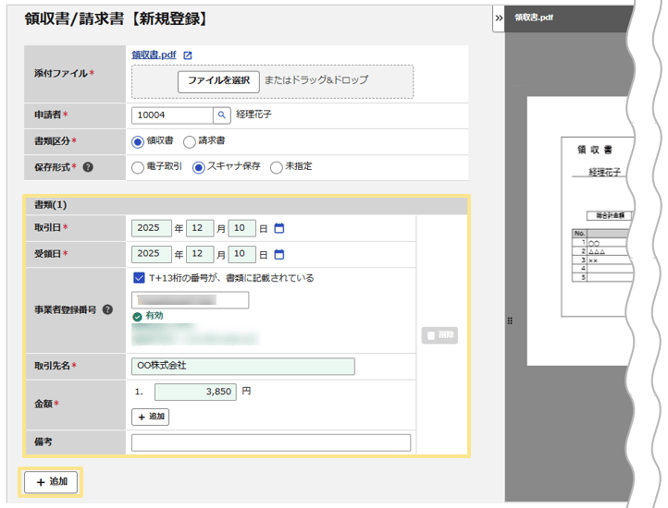Grab the preview panel resize handle

pyautogui.click(x=510, y=321)
